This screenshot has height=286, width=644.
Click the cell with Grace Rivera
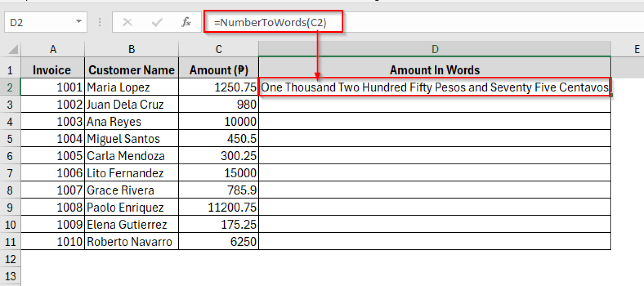tap(131, 190)
